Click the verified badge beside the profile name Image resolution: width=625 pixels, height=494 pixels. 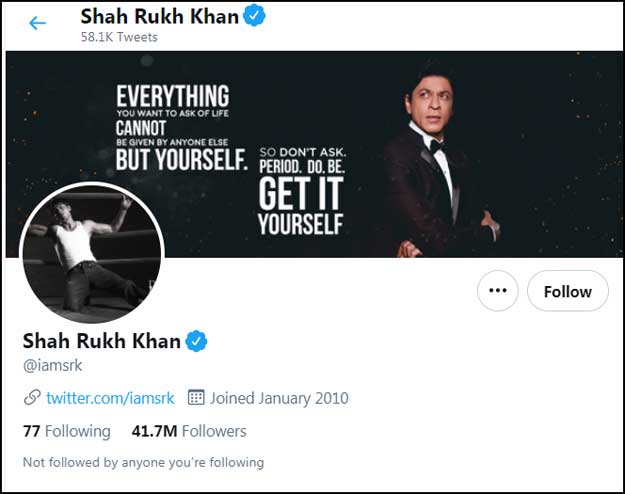pyautogui.click(x=197, y=341)
